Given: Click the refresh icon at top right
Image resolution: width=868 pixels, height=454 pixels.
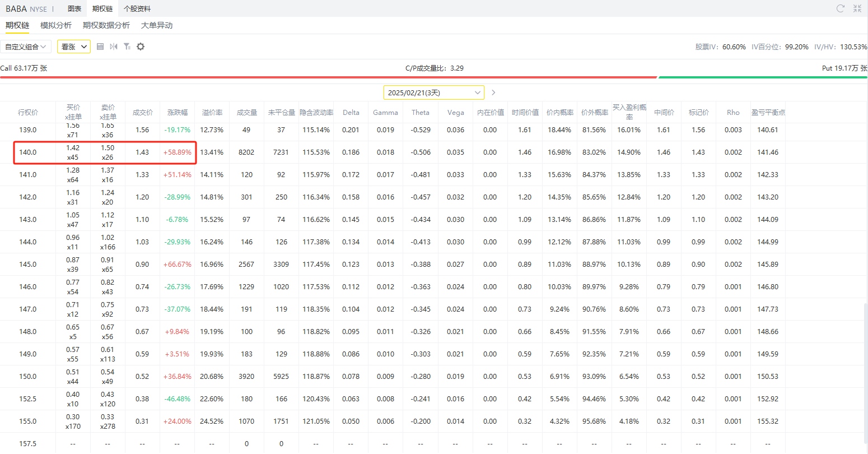Looking at the screenshot, I should (x=840, y=8).
